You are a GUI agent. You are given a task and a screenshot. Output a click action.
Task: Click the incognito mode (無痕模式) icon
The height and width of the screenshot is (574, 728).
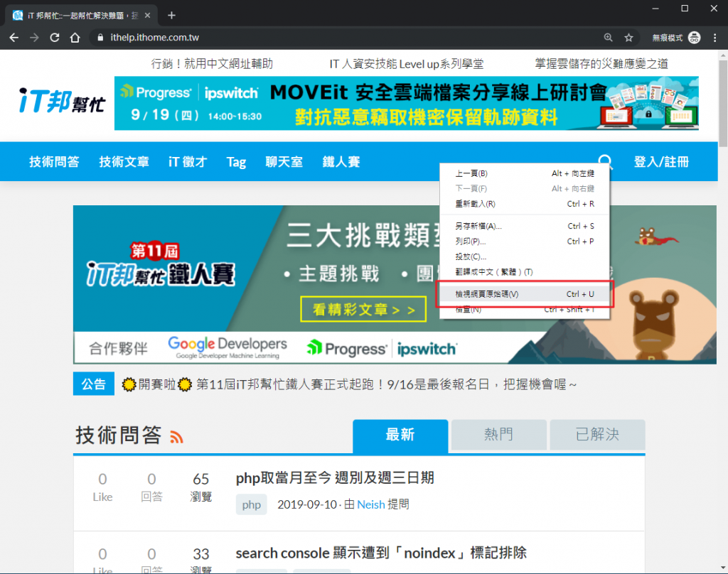pos(694,38)
